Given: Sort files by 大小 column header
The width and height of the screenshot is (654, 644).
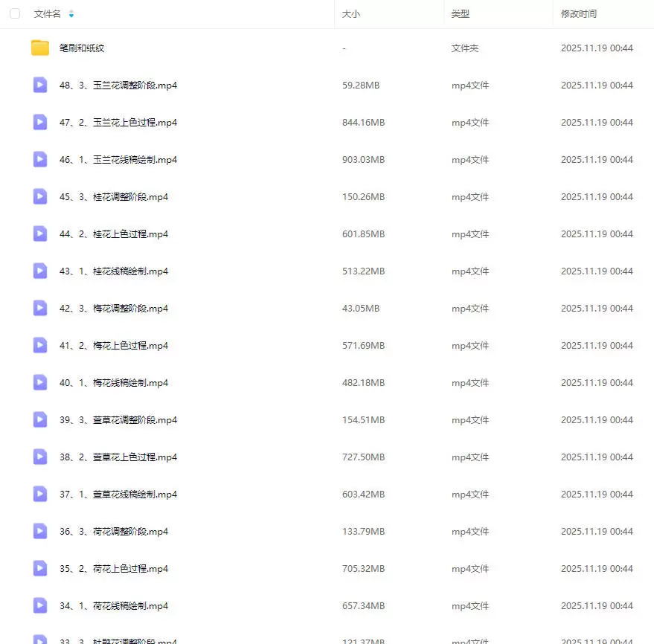Looking at the screenshot, I should point(351,14).
